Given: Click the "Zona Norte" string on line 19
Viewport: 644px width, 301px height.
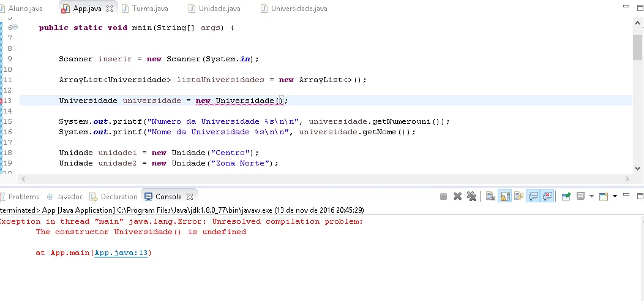Looking at the screenshot, I should click(x=242, y=163).
